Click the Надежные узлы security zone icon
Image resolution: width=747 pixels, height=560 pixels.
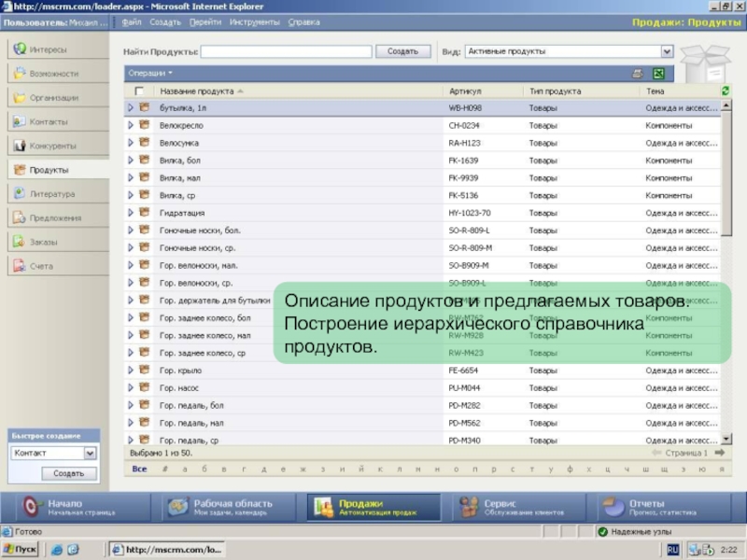tap(602, 531)
